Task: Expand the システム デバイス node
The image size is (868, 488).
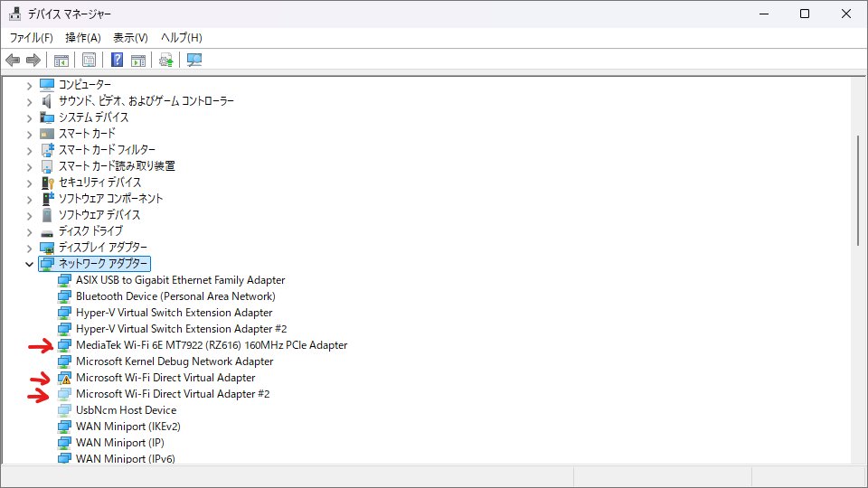Action: (x=29, y=117)
